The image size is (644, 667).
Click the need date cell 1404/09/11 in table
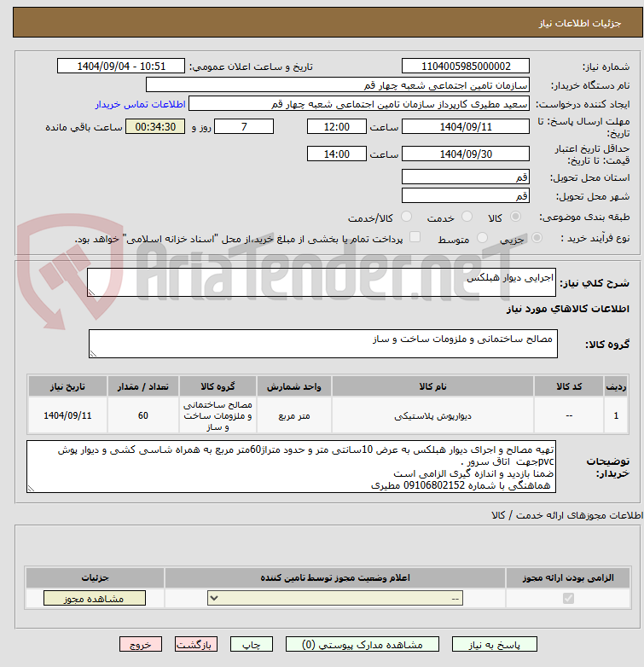pyautogui.click(x=67, y=415)
